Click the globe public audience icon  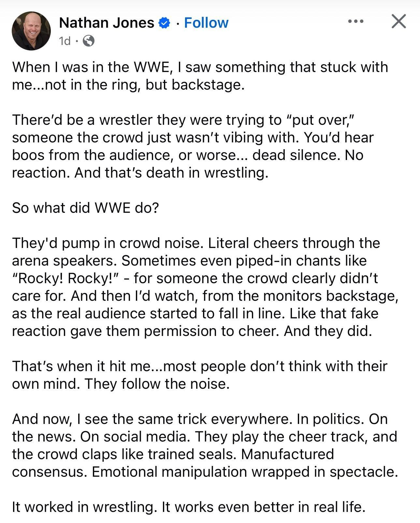coord(89,41)
